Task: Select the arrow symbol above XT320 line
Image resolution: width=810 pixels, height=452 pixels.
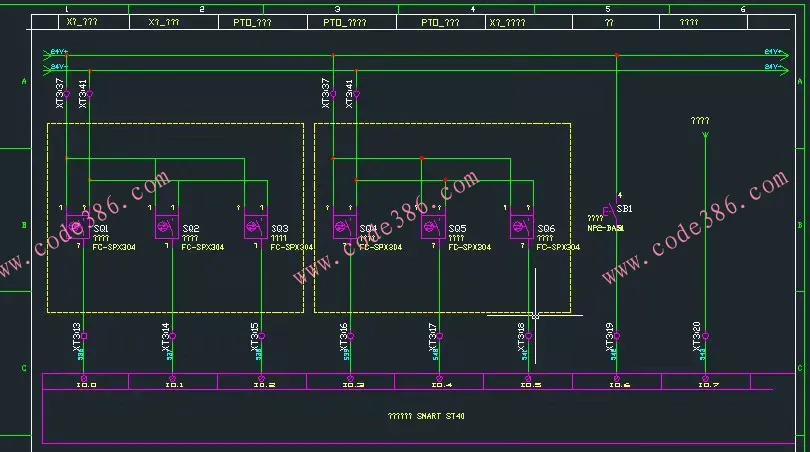Action: (x=705, y=132)
